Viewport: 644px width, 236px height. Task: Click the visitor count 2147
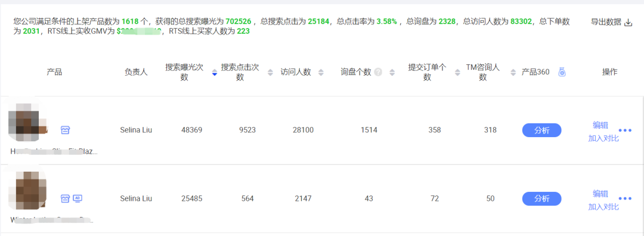pos(303,198)
